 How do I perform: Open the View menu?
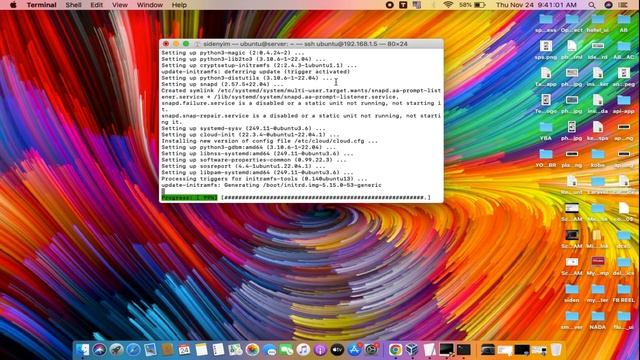tap(120, 5)
